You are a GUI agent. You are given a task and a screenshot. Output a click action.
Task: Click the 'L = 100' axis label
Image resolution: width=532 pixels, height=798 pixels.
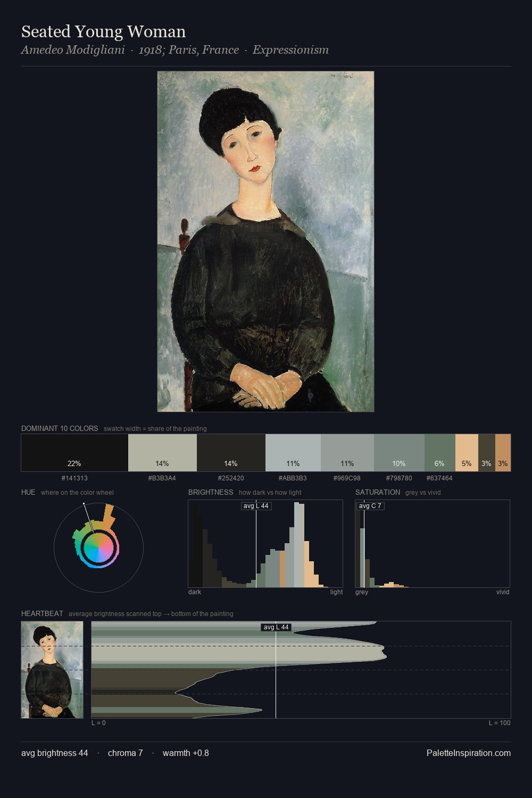pos(500,723)
